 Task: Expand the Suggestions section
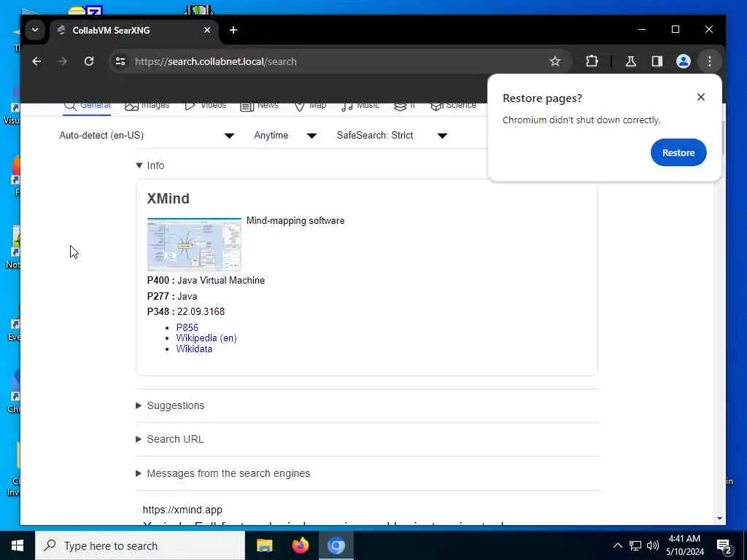[170, 405]
